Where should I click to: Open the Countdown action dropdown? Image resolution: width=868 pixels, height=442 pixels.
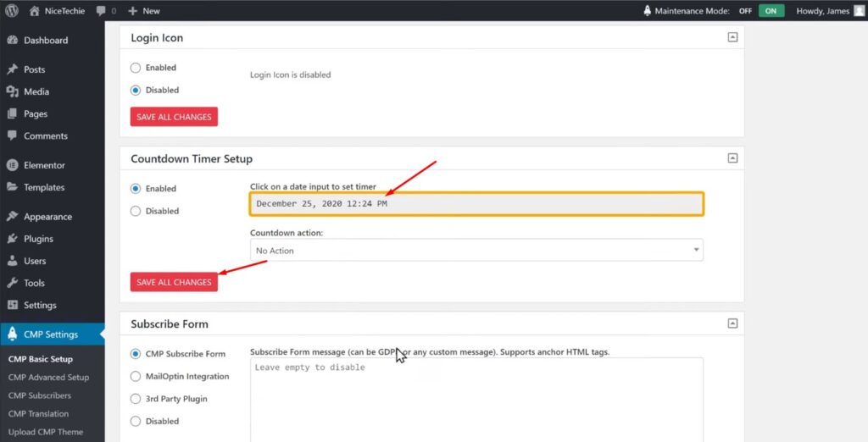pyautogui.click(x=476, y=251)
